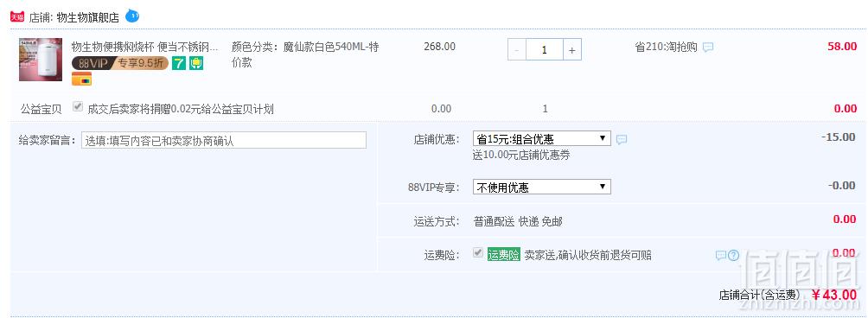Open the 物生物便携焖烧杯 product title link

[145, 47]
